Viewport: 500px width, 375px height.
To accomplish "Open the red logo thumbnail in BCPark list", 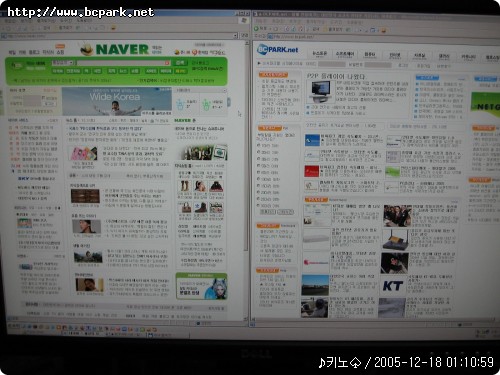I will pos(312,171).
